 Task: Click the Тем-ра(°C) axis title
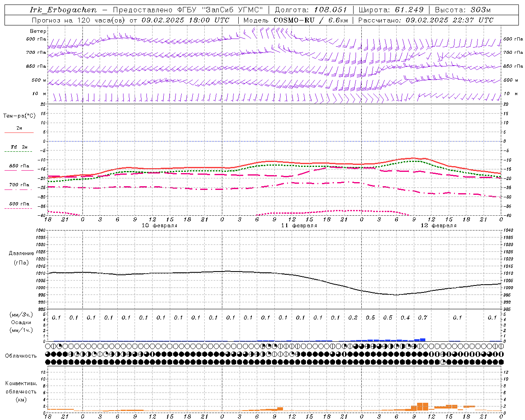(x=19, y=116)
